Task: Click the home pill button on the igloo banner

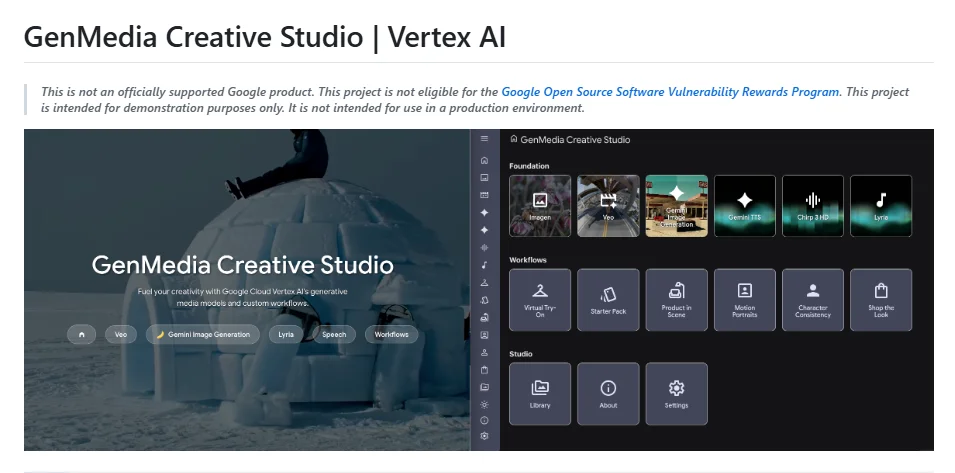Action: [x=82, y=334]
